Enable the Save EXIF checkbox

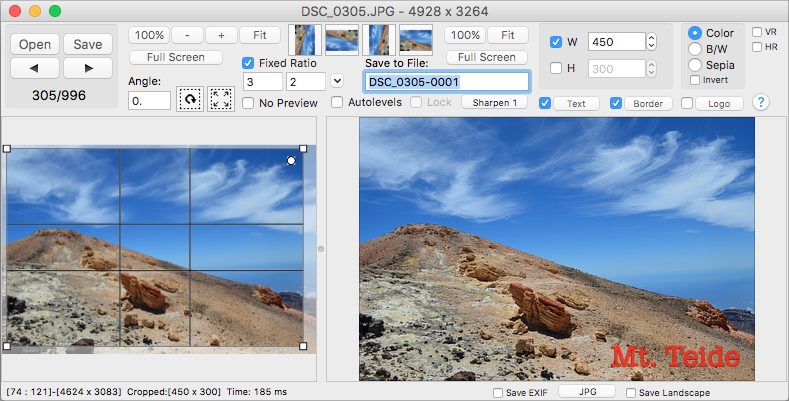[498, 392]
